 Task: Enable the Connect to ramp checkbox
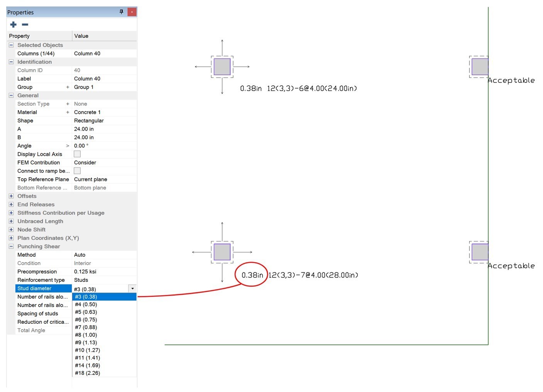(x=77, y=171)
